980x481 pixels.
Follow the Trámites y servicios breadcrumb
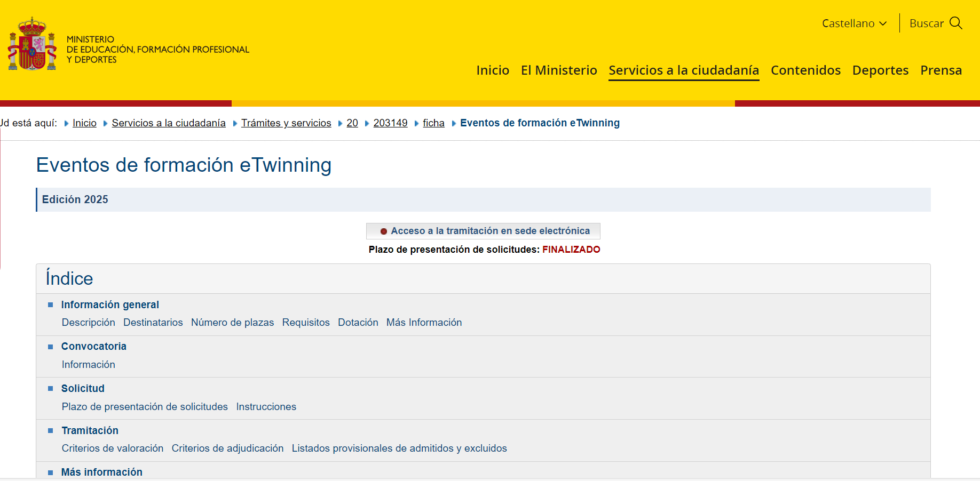click(x=286, y=123)
